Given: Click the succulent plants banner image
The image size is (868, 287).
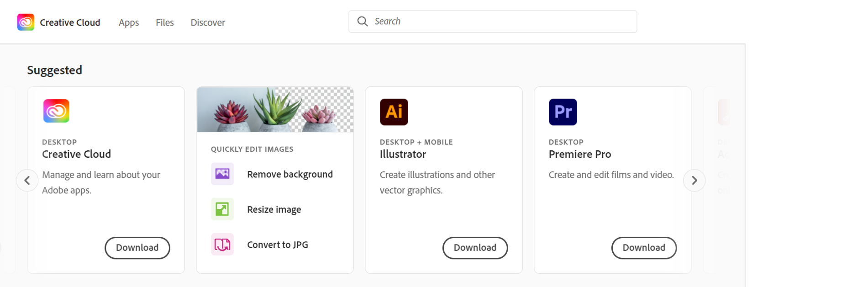Looking at the screenshot, I should coord(275,110).
